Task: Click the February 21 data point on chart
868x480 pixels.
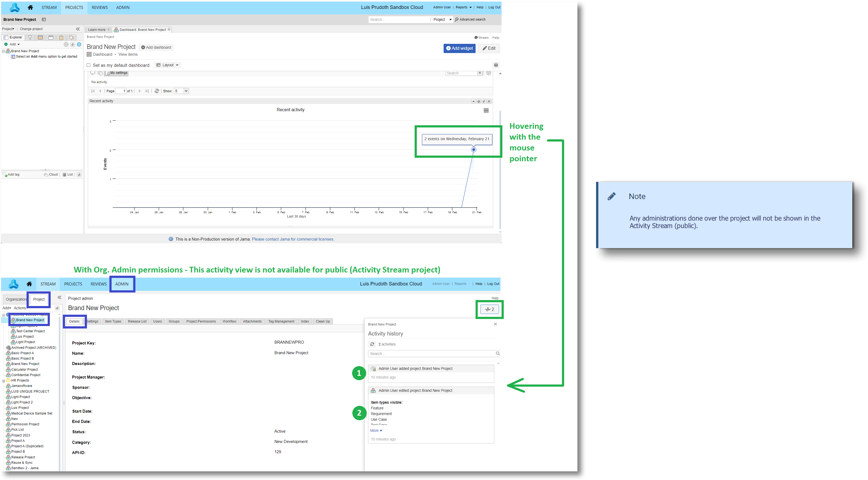Action: pyautogui.click(x=474, y=150)
